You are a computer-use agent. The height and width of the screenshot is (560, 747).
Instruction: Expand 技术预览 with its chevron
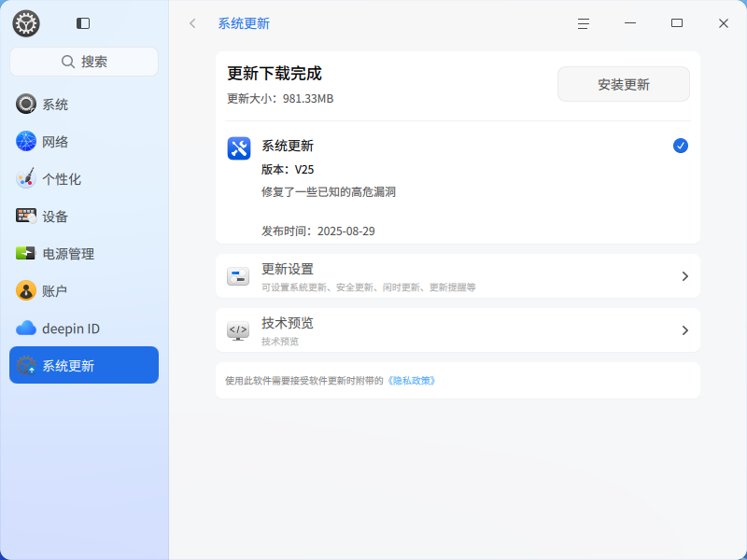pos(685,330)
